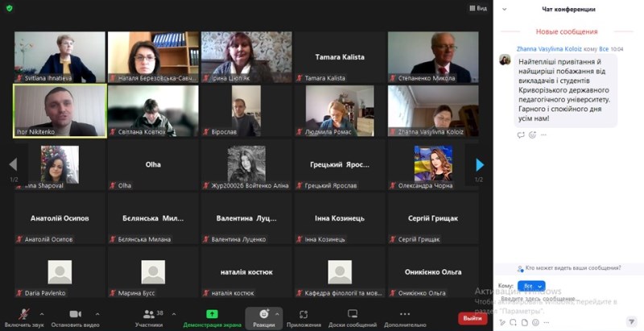Select Грецький Ярослав participant tile
The image size is (644, 331).
(x=340, y=164)
